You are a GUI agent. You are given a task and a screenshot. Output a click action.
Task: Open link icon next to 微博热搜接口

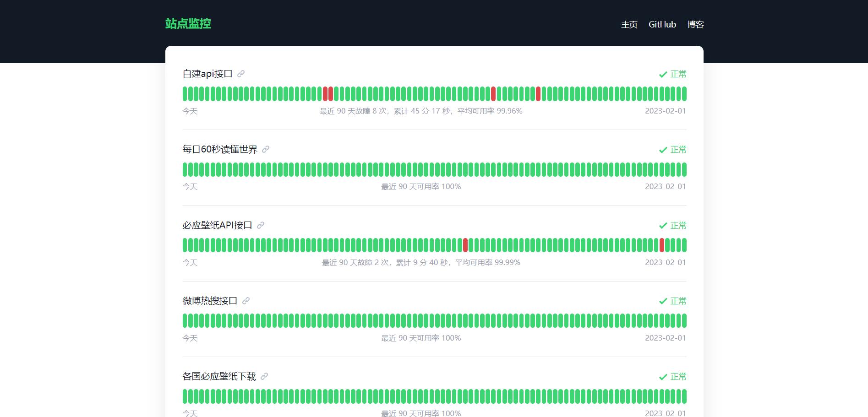[246, 301]
